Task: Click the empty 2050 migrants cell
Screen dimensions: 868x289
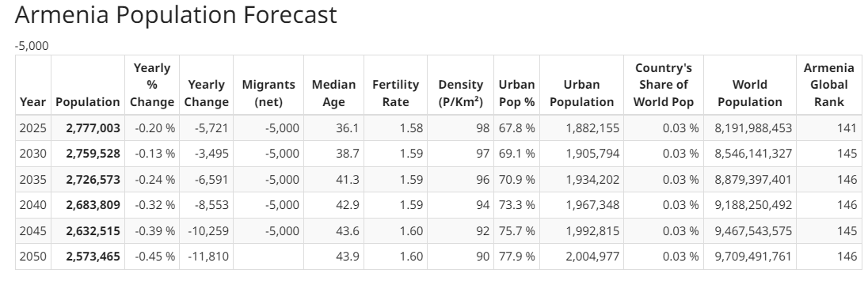Action: coord(268,257)
